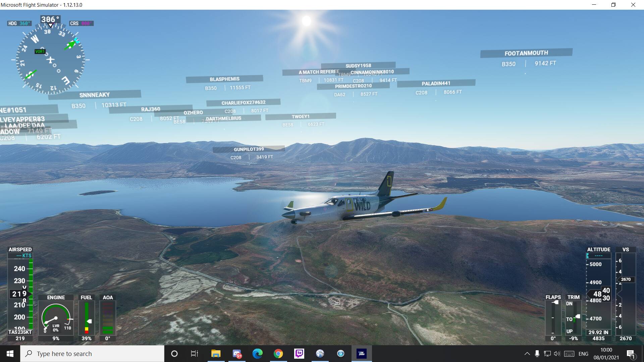Click the CRS course readout

[82, 23]
